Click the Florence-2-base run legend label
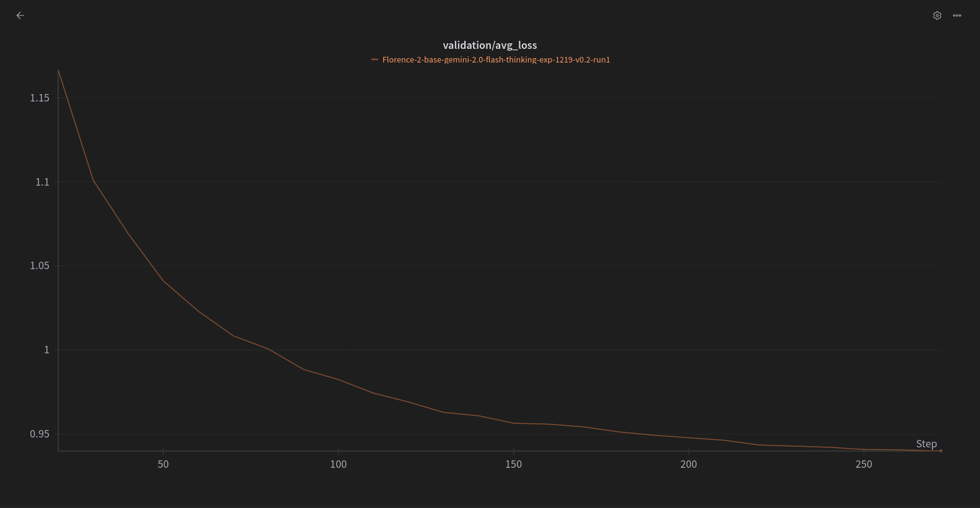 [496, 60]
